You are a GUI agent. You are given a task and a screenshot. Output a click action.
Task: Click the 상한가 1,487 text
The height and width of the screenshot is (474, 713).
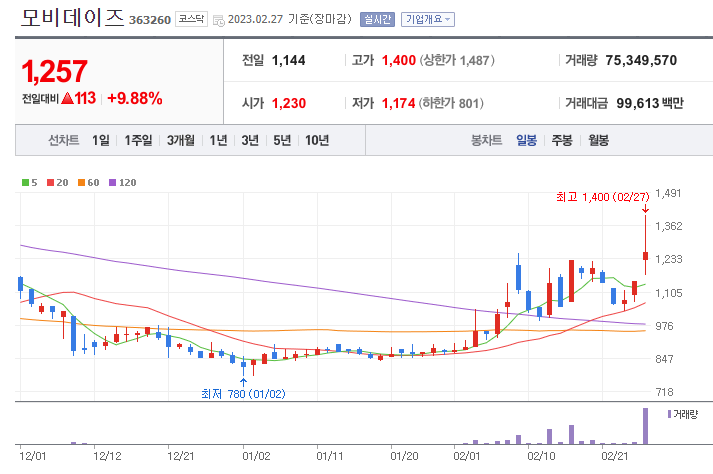(x=457, y=61)
